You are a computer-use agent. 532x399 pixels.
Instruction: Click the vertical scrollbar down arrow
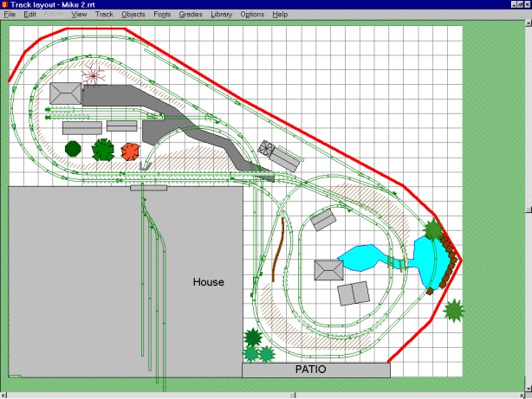coord(529,388)
